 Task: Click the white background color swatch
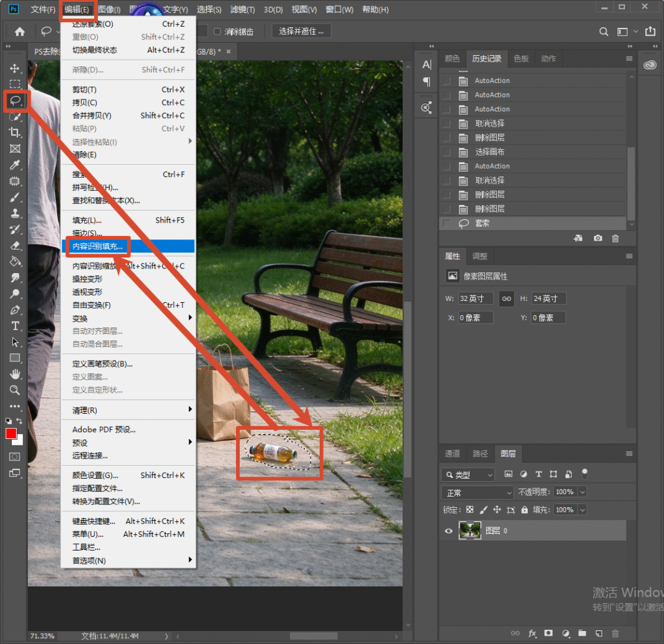[x=19, y=441]
